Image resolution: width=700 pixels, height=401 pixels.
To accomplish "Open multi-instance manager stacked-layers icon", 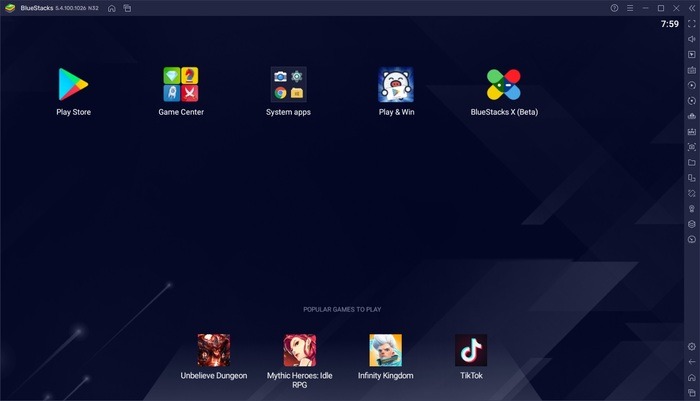I will (692, 224).
